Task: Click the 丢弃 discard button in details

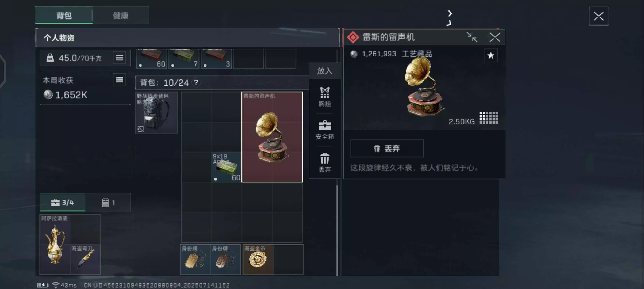Action: point(387,148)
